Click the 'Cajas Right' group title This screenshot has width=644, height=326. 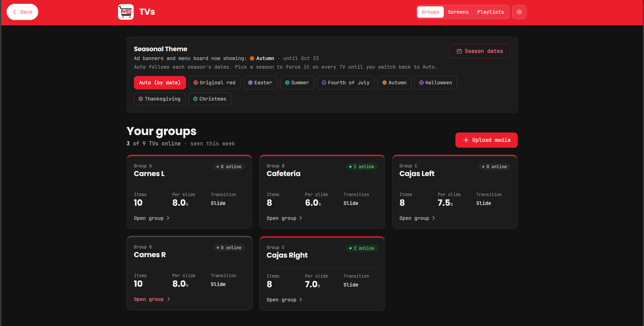click(287, 255)
